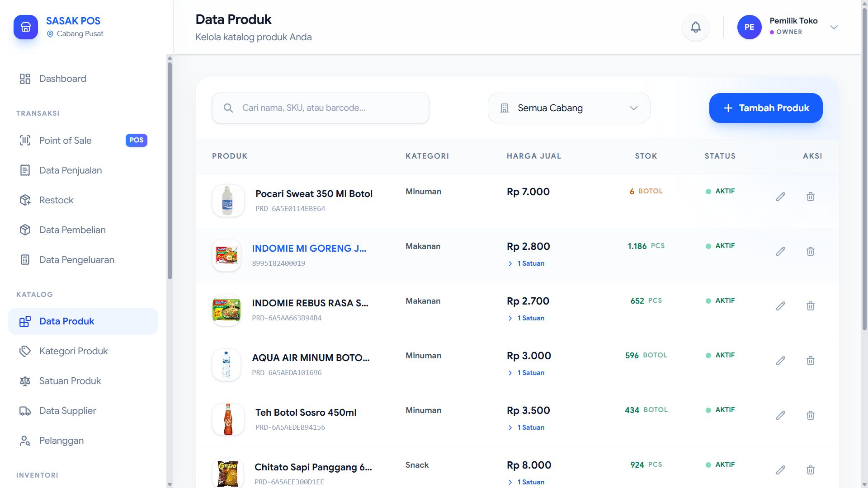Screen dimensions: 868x488
Task: Edit the INDOMIE REBUS RASA product
Action: [780, 306]
